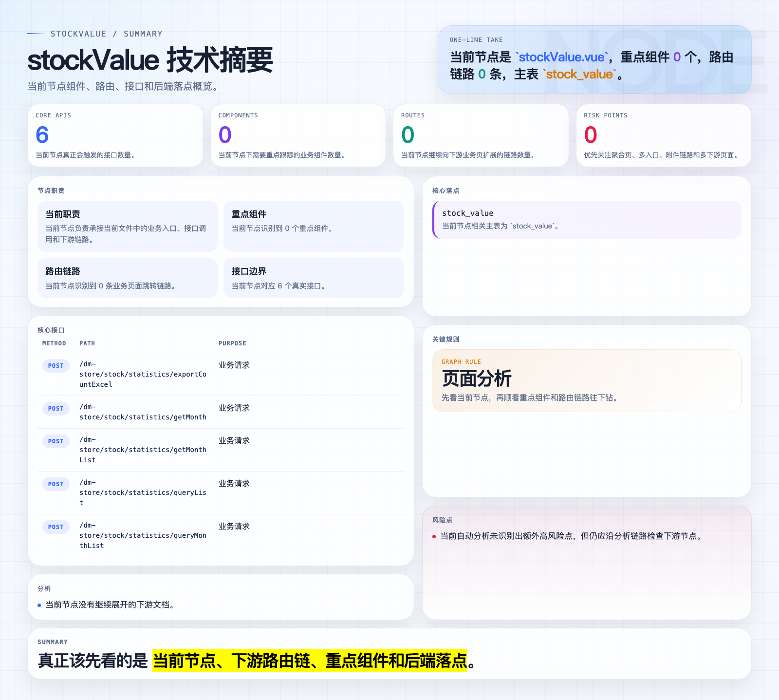Click the 关键规则 section title
Image resolution: width=779 pixels, height=700 pixels.
(446, 339)
